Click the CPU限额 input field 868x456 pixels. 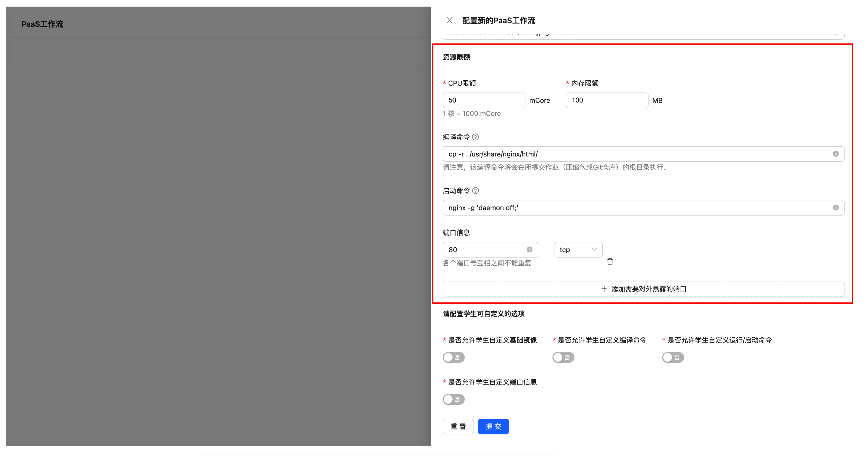(483, 100)
